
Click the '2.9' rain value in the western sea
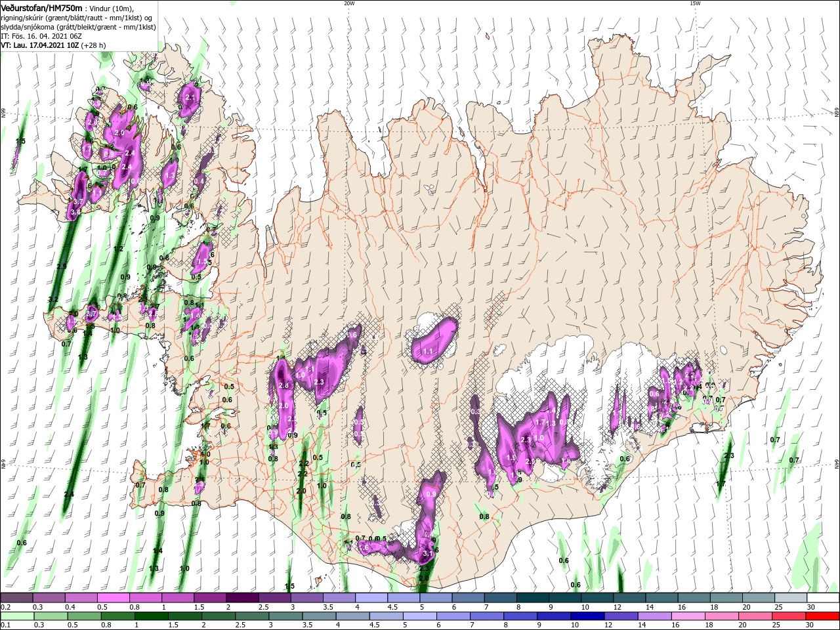[62, 266]
